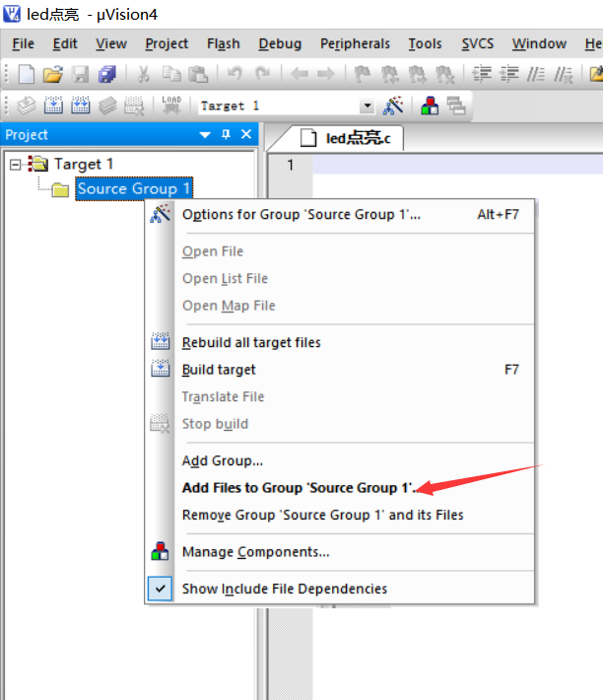Navigate forwards arrow icon
603x700 pixels.
[x=326, y=74]
